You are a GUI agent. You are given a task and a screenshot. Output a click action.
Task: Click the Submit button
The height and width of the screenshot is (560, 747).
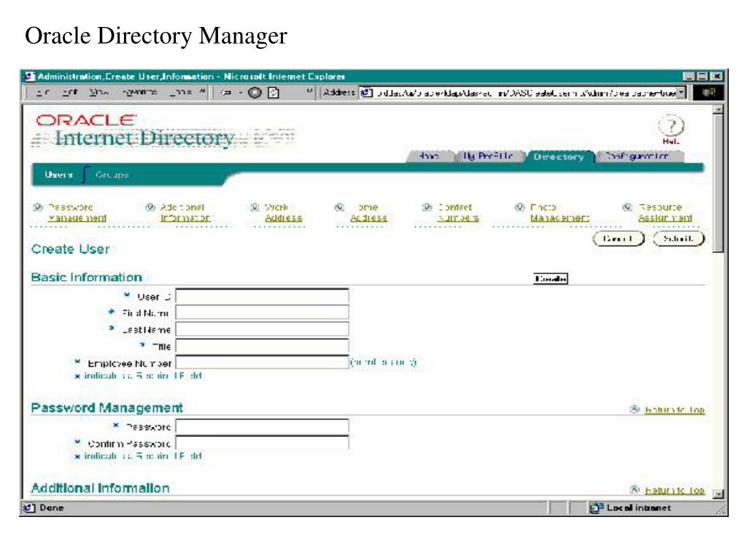click(x=678, y=238)
